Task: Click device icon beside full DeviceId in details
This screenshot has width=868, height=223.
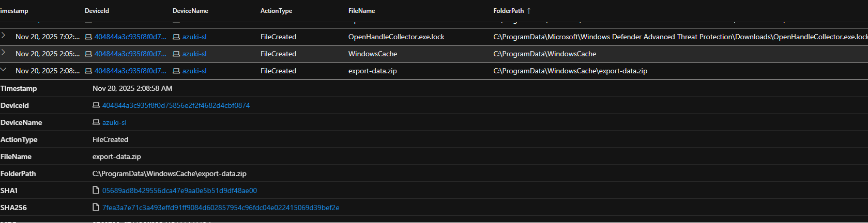Action: tap(96, 105)
